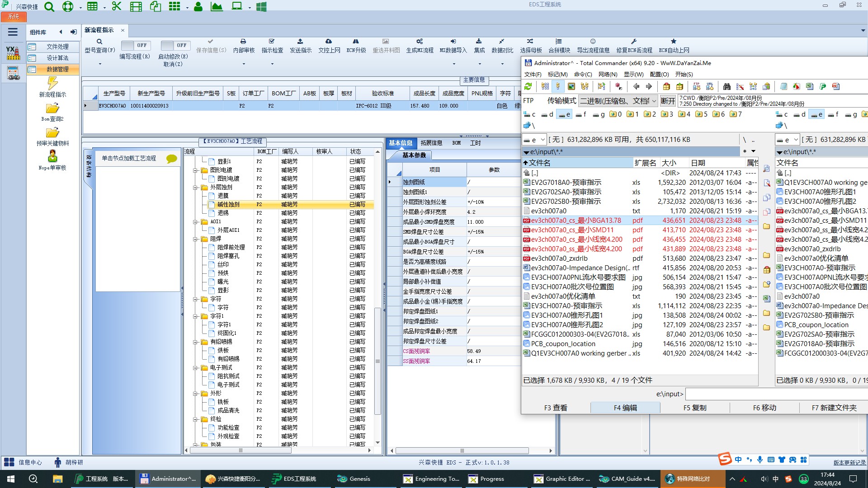Click the e:\input command line field

pyautogui.click(x=775, y=394)
